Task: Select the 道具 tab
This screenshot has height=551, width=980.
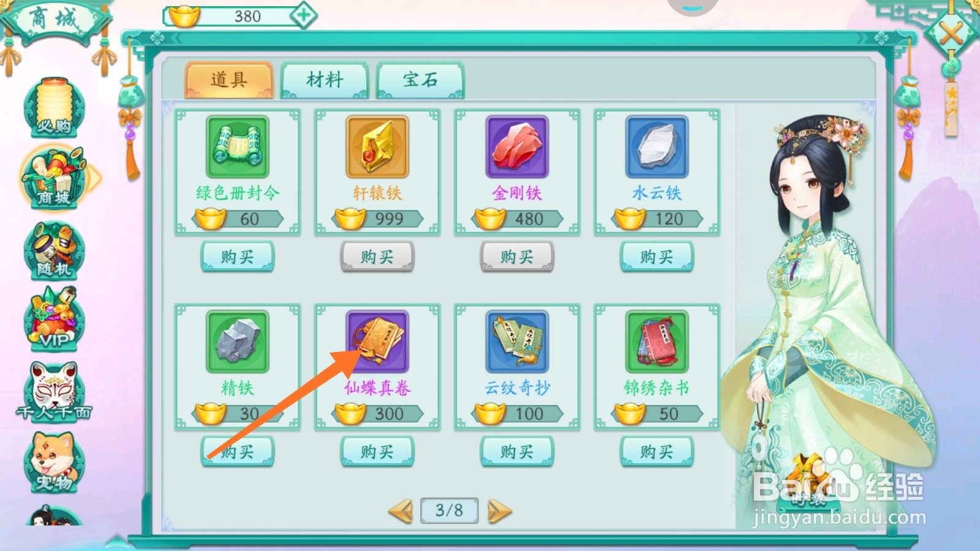Action: coord(229,80)
